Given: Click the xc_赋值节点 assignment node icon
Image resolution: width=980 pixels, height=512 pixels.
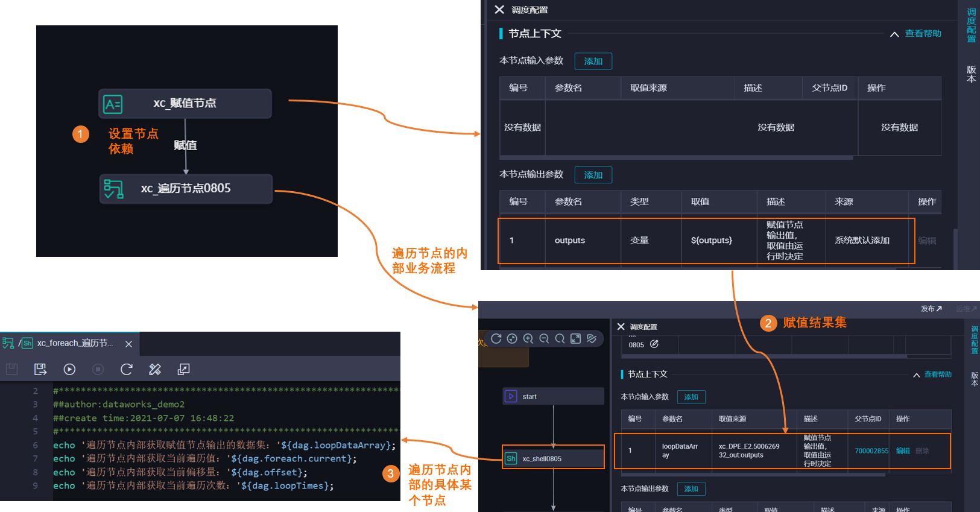Looking at the screenshot, I should point(113,104).
